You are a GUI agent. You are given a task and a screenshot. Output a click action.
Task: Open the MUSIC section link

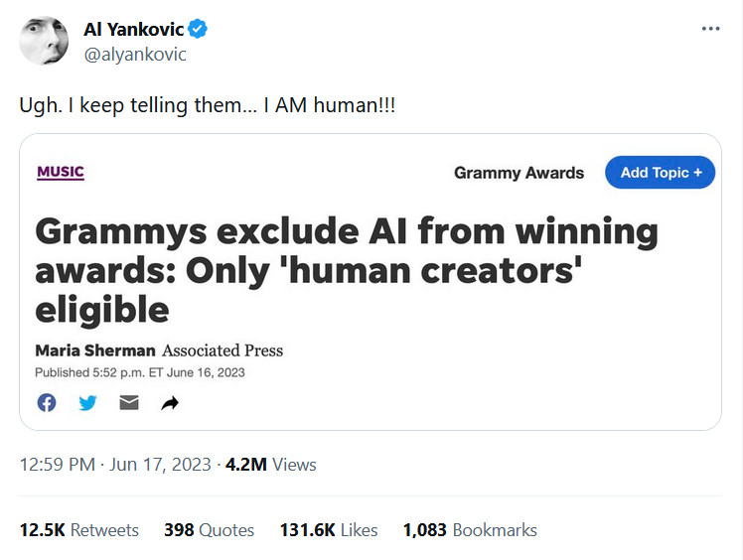coord(61,172)
